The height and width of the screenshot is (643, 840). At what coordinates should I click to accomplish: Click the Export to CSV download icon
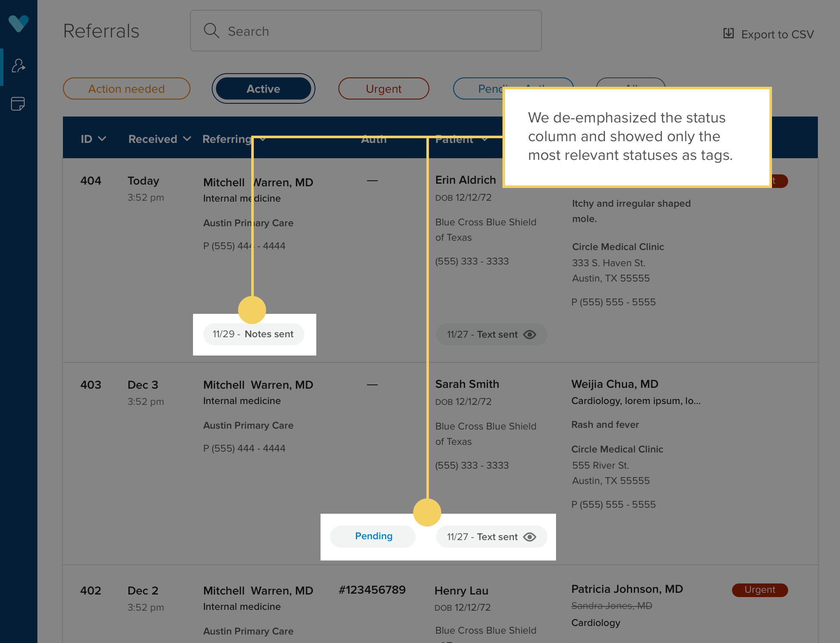coord(729,33)
